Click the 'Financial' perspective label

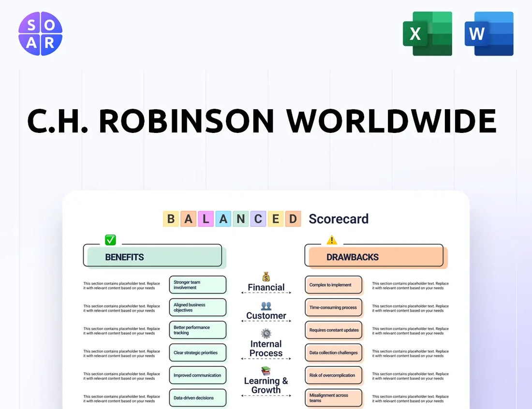tap(266, 287)
